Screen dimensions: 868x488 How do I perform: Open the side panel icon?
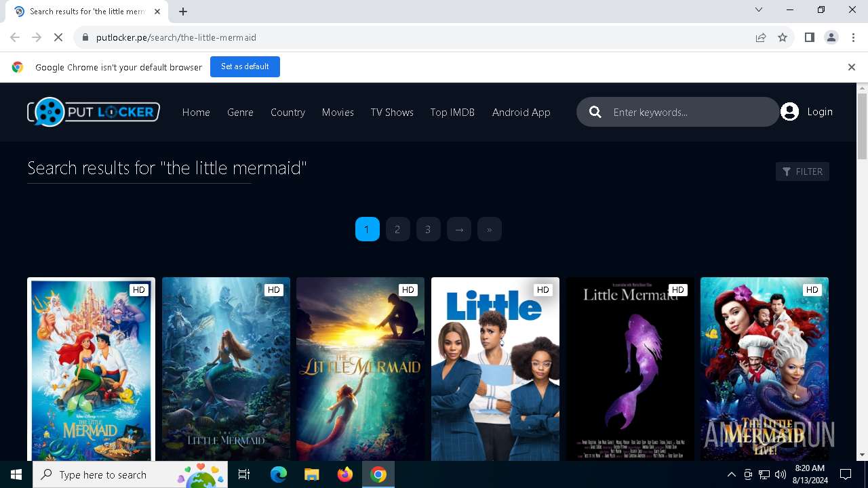tap(809, 37)
